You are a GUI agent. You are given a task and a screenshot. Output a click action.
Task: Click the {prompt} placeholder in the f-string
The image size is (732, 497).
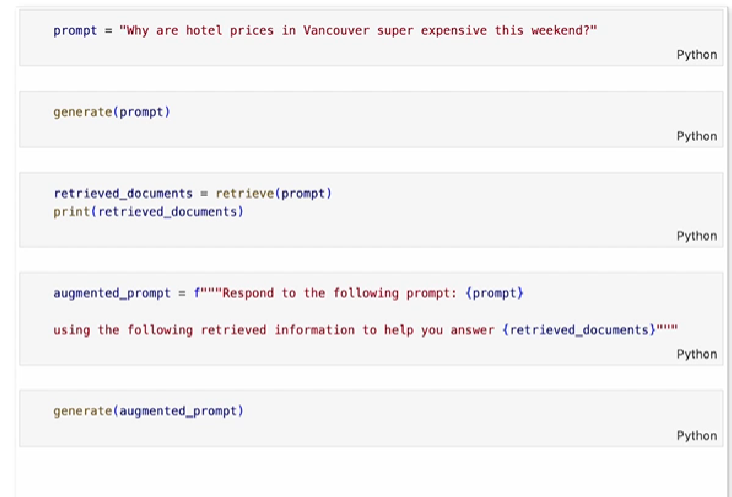[x=495, y=293]
